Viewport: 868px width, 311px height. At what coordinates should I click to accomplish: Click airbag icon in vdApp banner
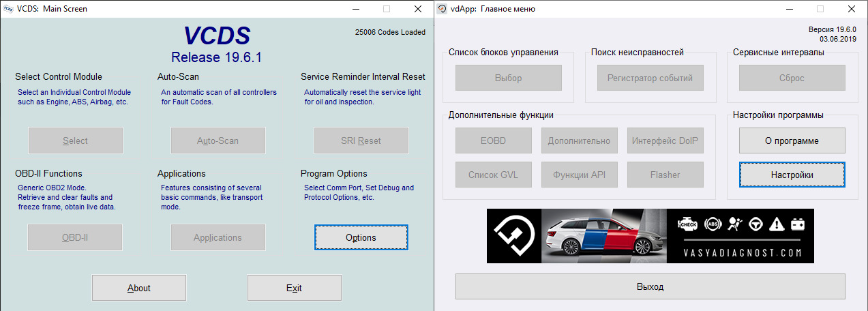pyautogui.click(x=735, y=224)
